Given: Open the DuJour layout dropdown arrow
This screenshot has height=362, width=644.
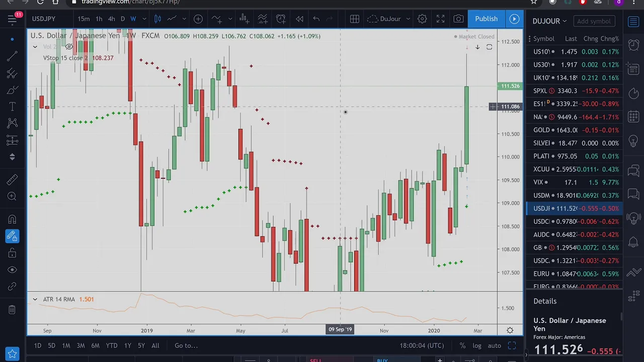Looking at the screenshot, I should click(x=408, y=19).
